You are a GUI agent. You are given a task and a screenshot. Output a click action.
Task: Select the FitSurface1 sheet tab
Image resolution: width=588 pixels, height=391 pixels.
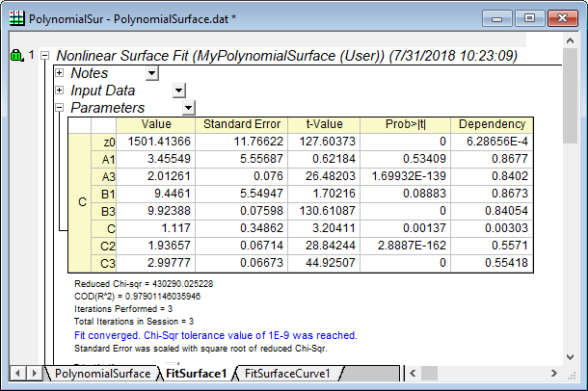coord(197,374)
